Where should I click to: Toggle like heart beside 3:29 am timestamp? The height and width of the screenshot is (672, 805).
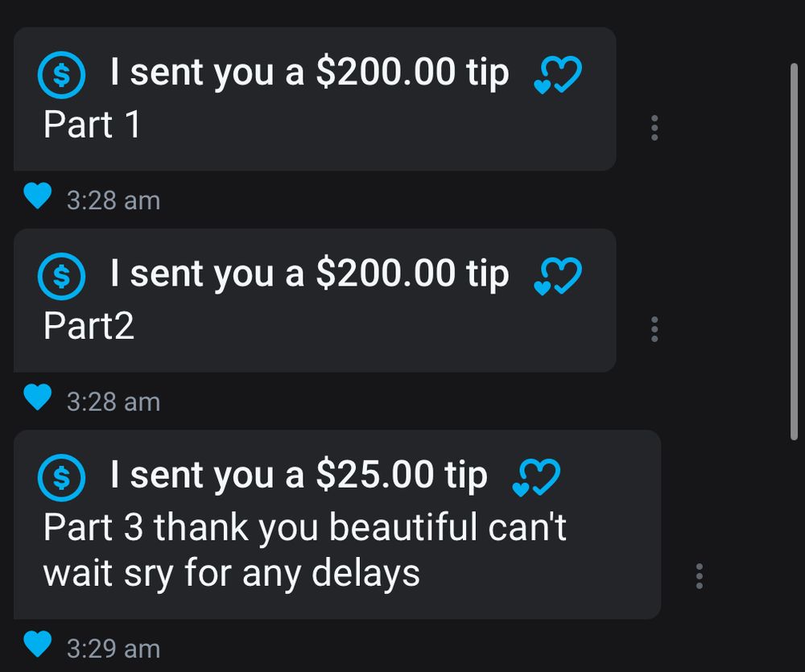point(37,644)
